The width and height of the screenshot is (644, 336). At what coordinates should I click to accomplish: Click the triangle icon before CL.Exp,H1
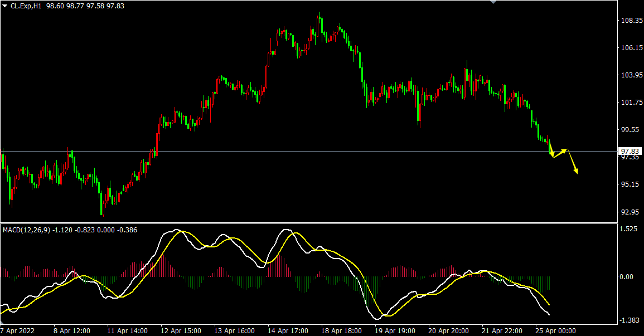pyautogui.click(x=4, y=5)
